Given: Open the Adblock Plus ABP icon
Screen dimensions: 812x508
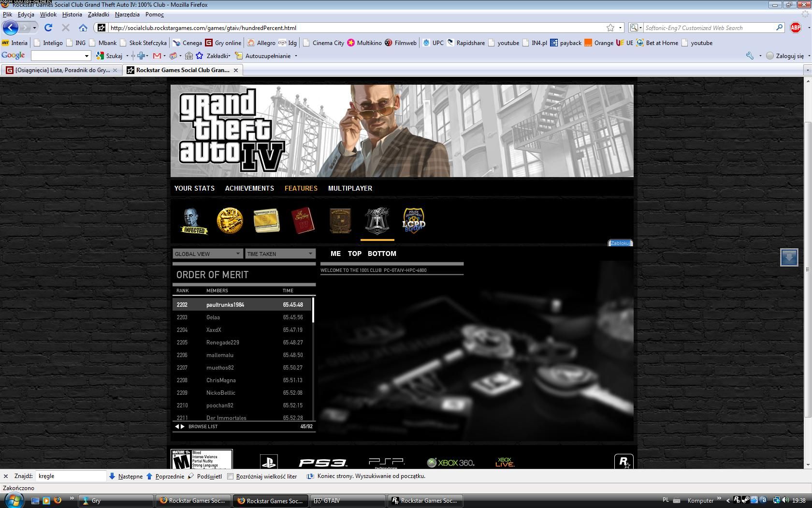Looking at the screenshot, I should [796, 28].
